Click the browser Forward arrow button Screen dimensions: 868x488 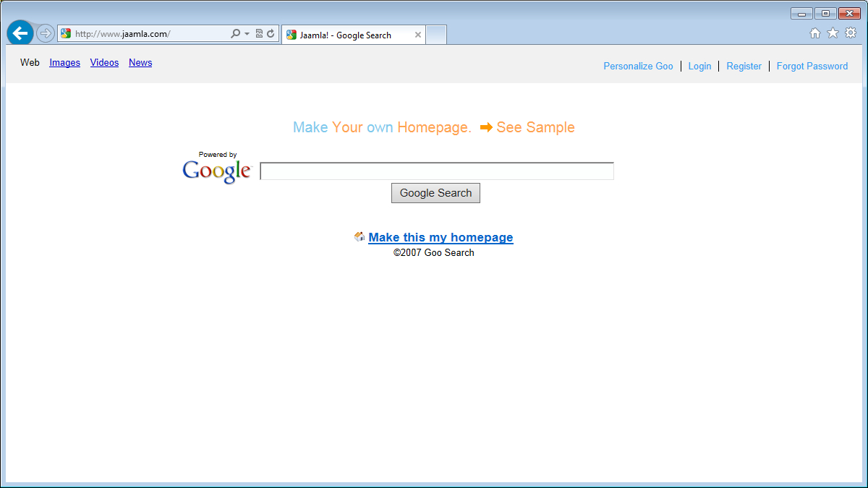[x=46, y=33]
